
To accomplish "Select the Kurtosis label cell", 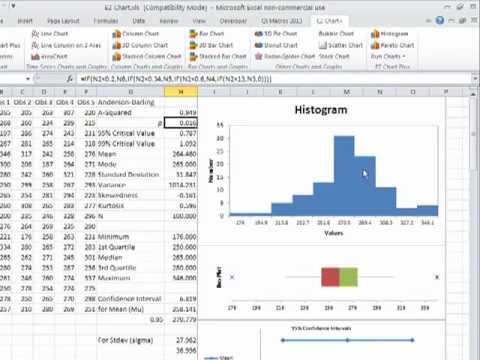I will [x=131, y=206].
